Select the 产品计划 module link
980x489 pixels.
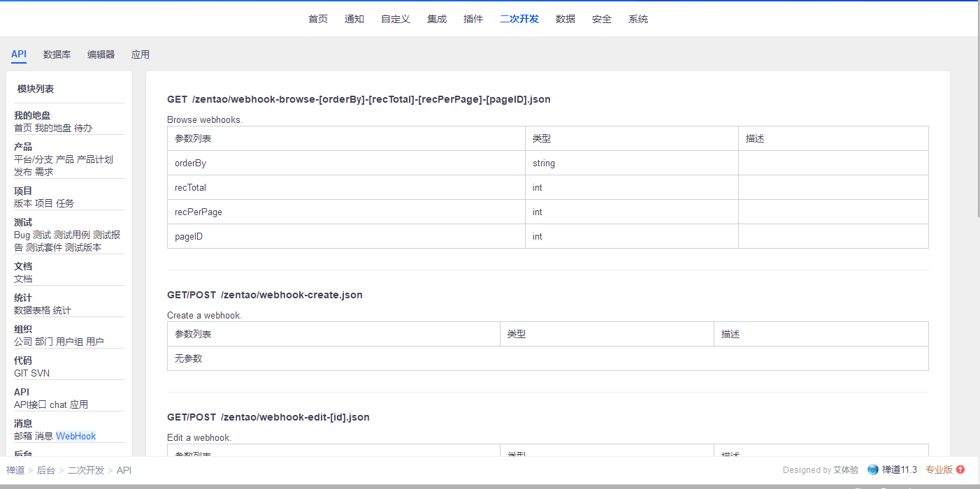(95, 159)
